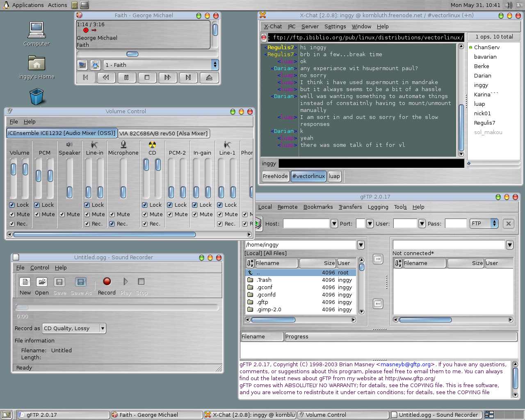Click the Open file icon in Sound Recorder
Screen dimensions: 525x420
point(42,286)
